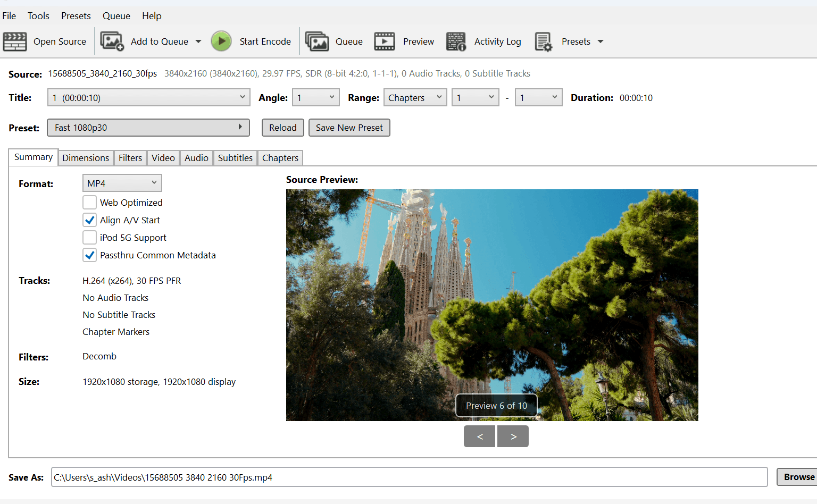The image size is (817, 504).
Task: Click the Presets document gear icon
Action: tap(543, 41)
